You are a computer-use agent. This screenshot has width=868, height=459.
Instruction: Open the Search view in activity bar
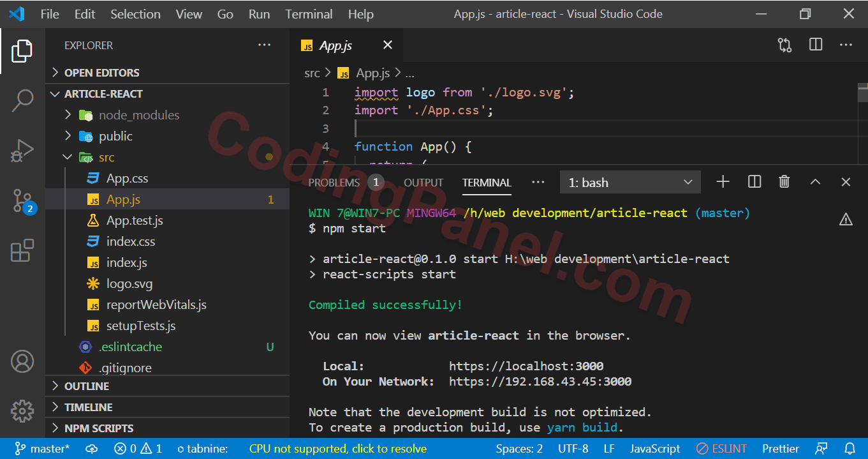22,100
